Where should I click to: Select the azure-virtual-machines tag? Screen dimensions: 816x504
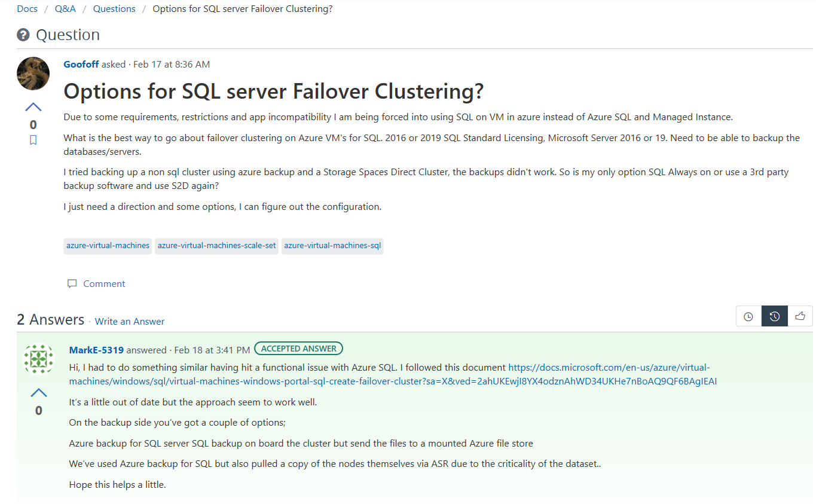coord(108,246)
